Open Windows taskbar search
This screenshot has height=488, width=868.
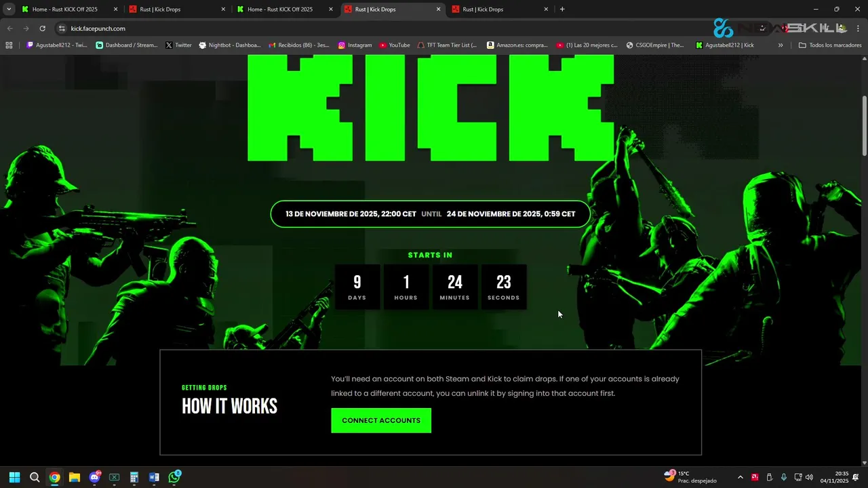(x=35, y=477)
